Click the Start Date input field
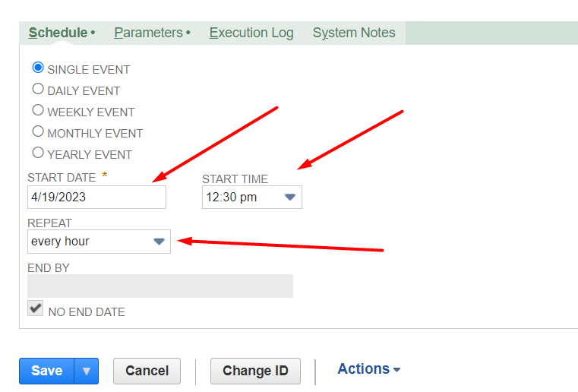578x392 pixels. pos(96,198)
